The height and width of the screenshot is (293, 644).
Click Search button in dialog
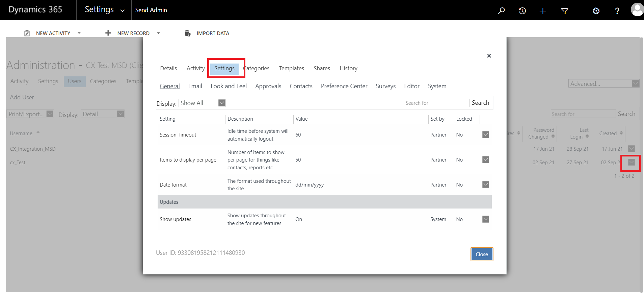tap(480, 103)
